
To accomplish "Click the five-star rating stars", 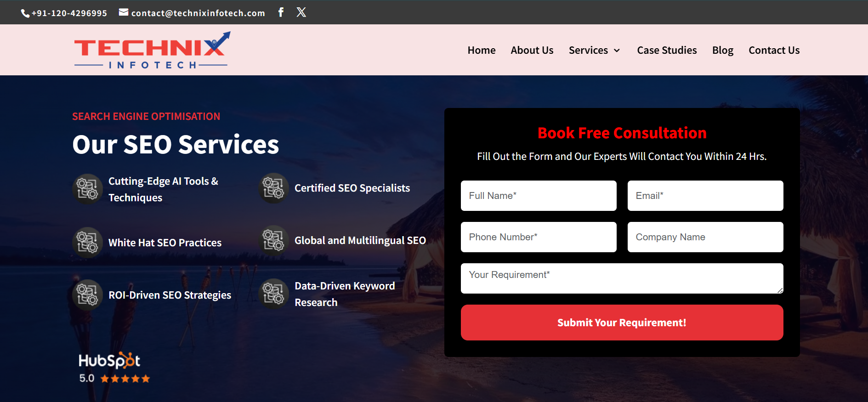I will (x=125, y=379).
